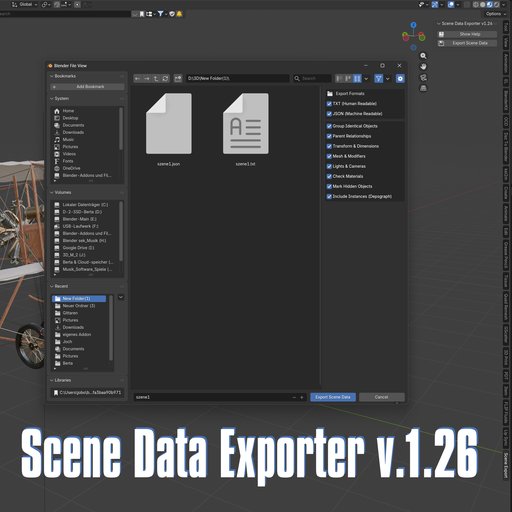Screen dimensions: 512x512
Task: Toggle Mesh & Modifiers checkbox
Action: [329, 156]
